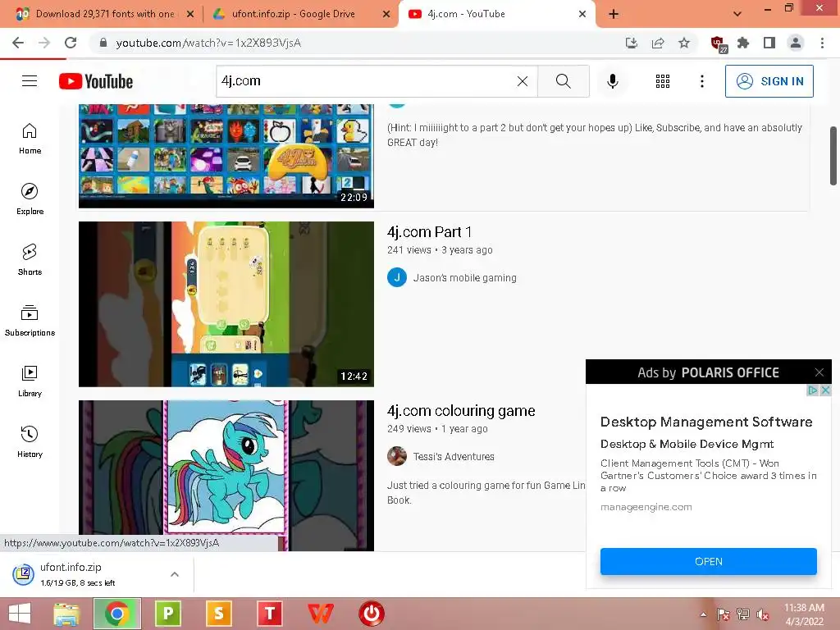840x630 pixels.
Task: Open YouTube settings three-dot menu
Action: click(x=702, y=81)
